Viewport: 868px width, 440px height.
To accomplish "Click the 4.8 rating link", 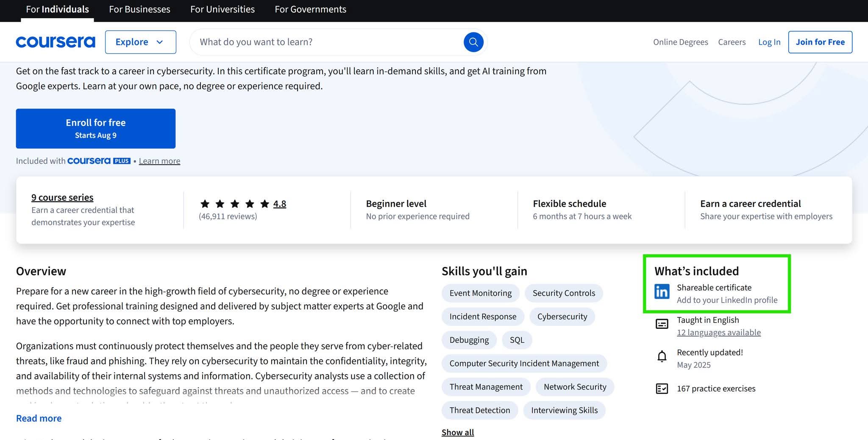I will tap(280, 204).
